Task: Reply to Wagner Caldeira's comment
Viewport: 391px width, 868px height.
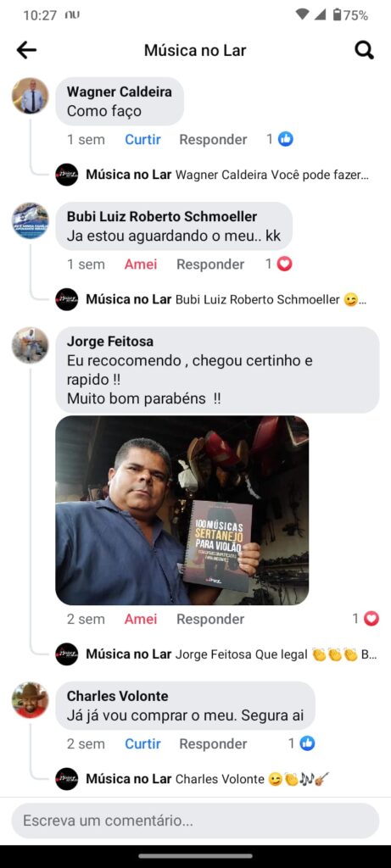Action: [x=213, y=140]
